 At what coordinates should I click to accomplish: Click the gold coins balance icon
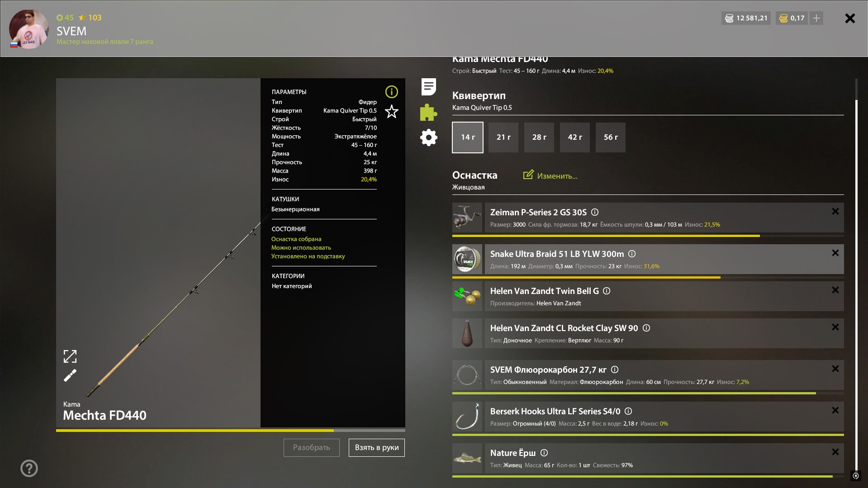pyautogui.click(x=783, y=18)
